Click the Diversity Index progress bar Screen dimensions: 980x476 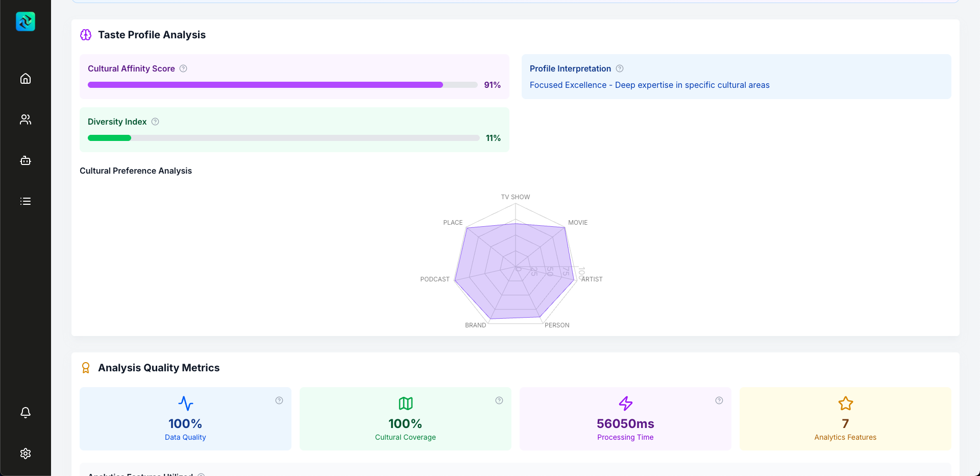283,138
